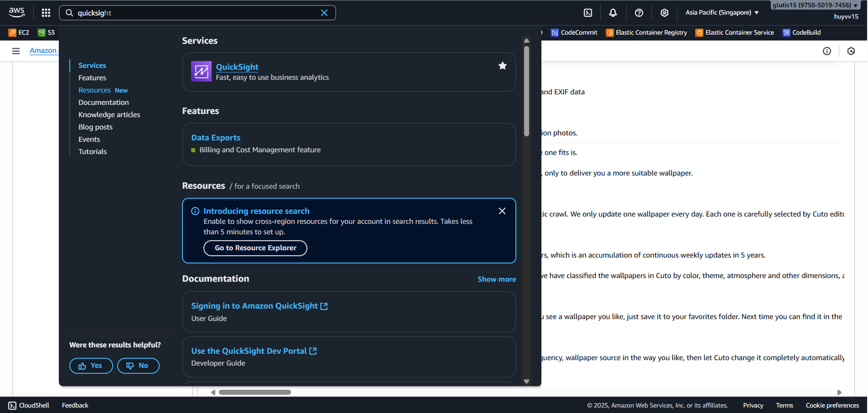868x413 pixels.
Task: Toggle QuickSight favorite star
Action: [502, 66]
